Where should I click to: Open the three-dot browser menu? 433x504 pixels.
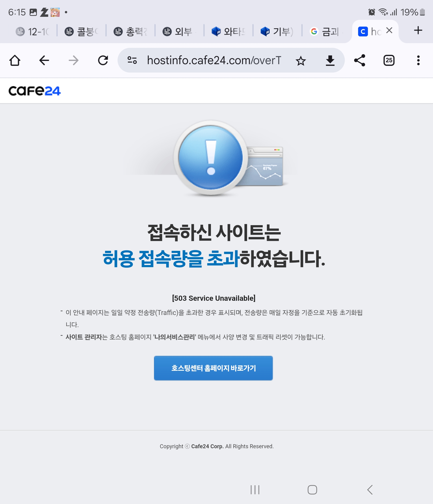point(418,60)
